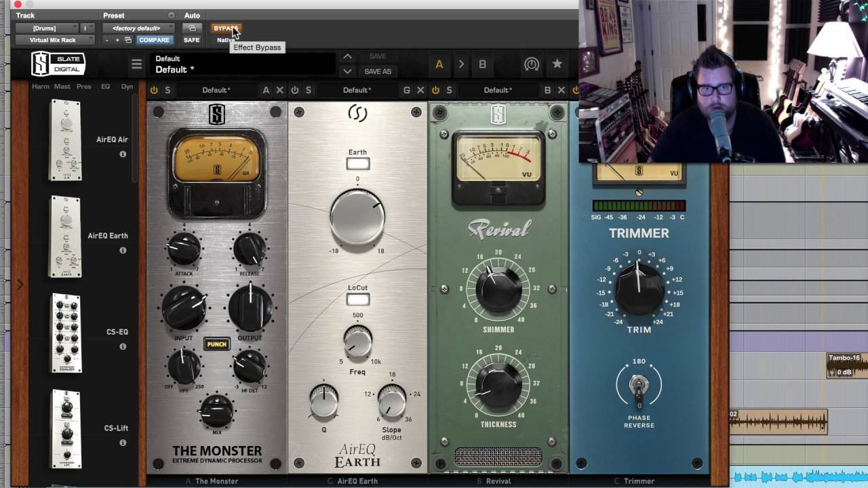The width and height of the screenshot is (868, 488).
Task: Remove Revival module with X
Action: [561, 90]
